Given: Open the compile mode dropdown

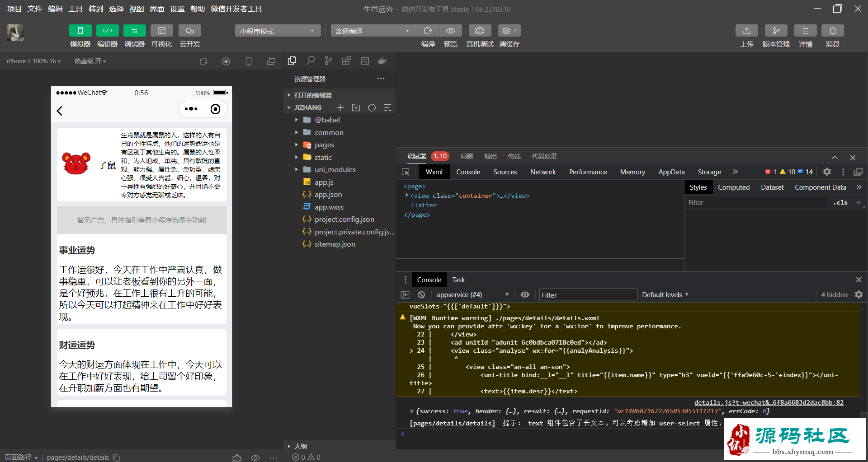Looking at the screenshot, I should point(373,31).
